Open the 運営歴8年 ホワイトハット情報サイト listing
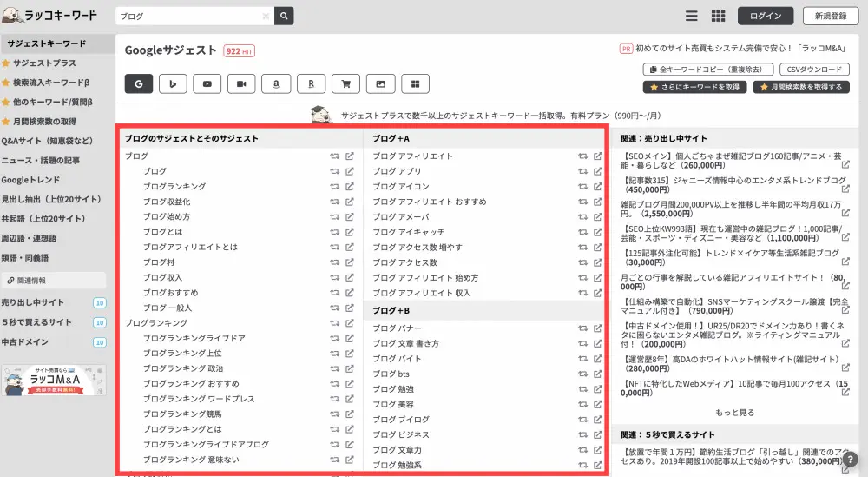Image resolution: width=868 pixels, height=477 pixels. coord(731,363)
